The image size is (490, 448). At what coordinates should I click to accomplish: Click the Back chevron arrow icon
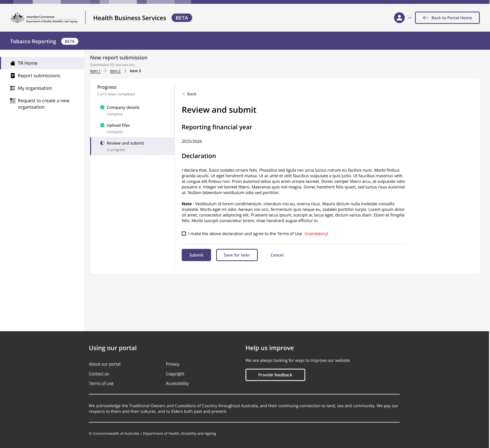[x=183, y=94]
